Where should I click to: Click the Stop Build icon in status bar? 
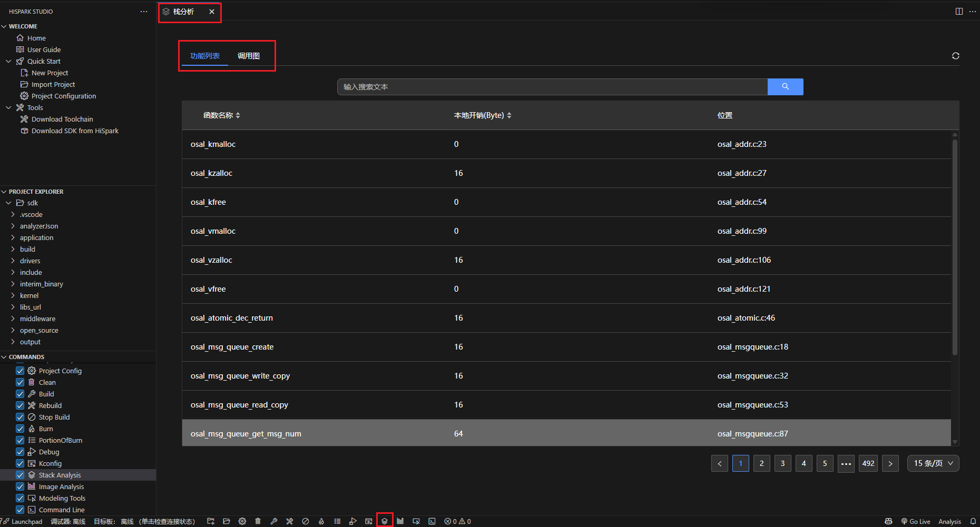[306, 521]
